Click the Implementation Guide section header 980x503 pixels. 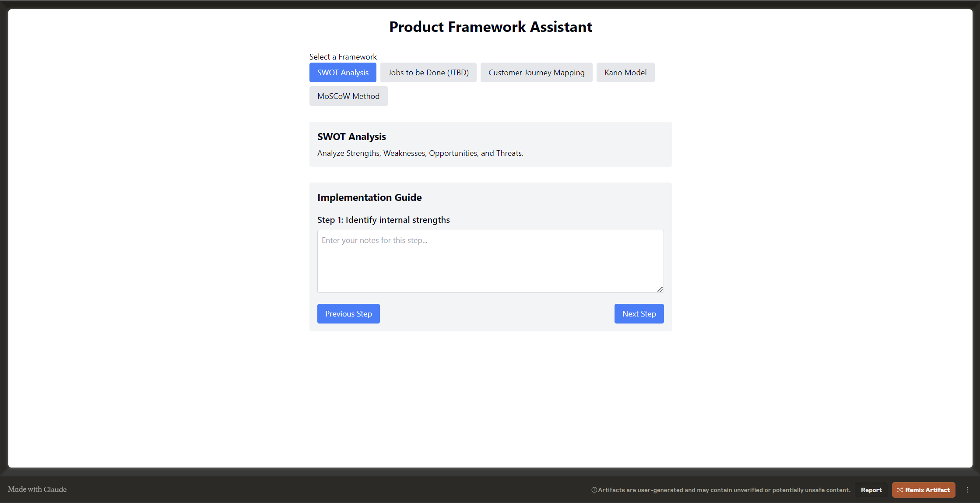(x=369, y=197)
